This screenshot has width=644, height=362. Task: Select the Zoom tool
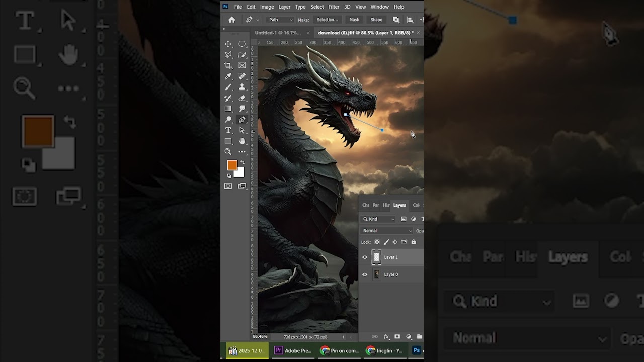click(x=228, y=152)
